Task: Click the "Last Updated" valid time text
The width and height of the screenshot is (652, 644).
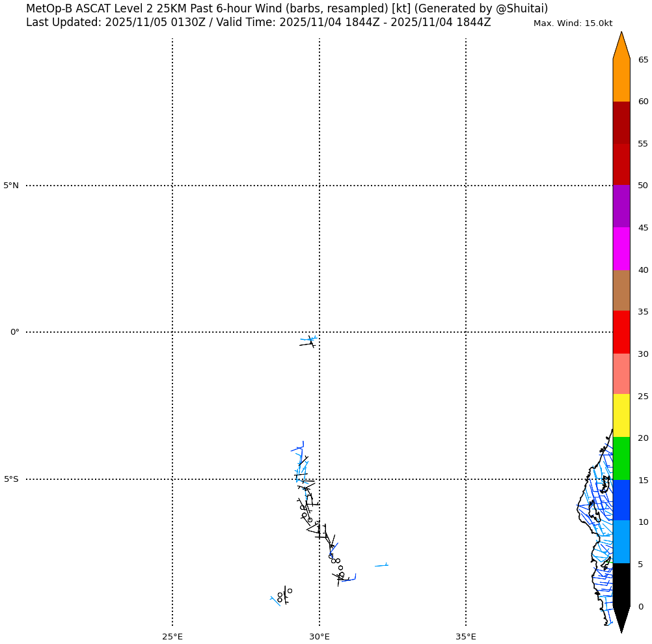Action: pos(258,23)
